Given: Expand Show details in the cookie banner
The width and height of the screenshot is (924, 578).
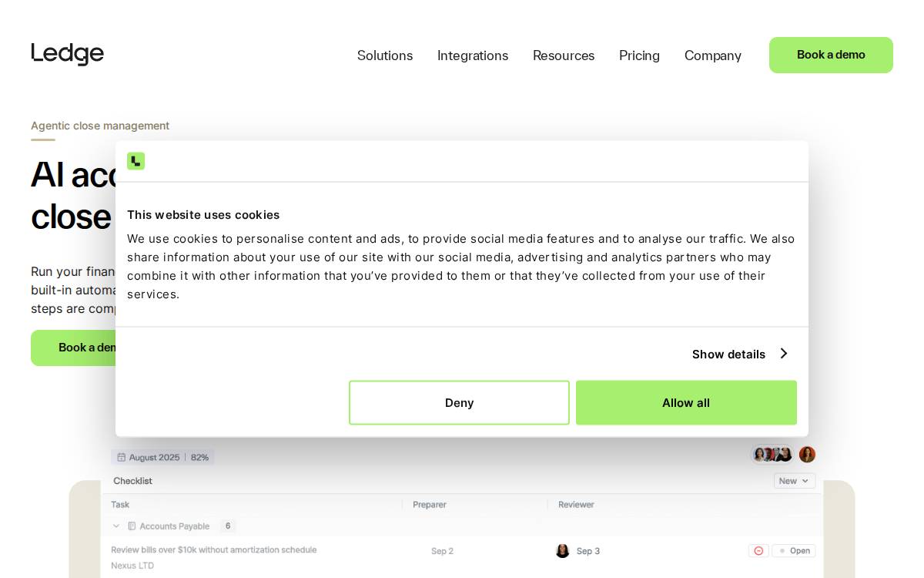Looking at the screenshot, I should point(739,354).
